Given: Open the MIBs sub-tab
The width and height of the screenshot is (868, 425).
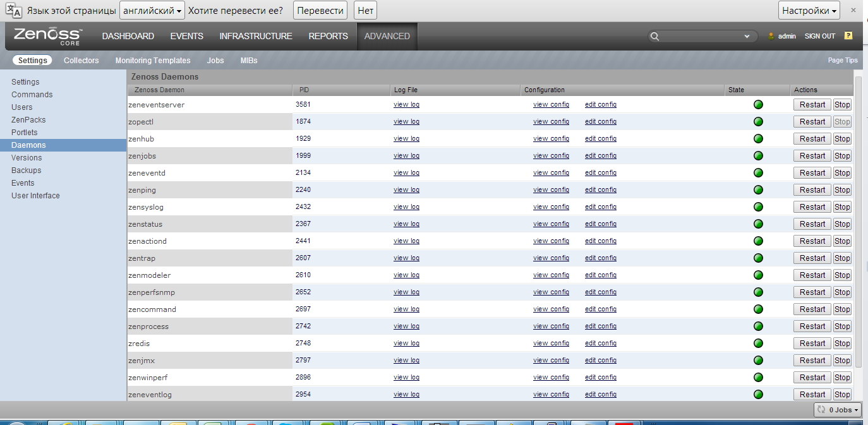Looking at the screenshot, I should pos(249,61).
